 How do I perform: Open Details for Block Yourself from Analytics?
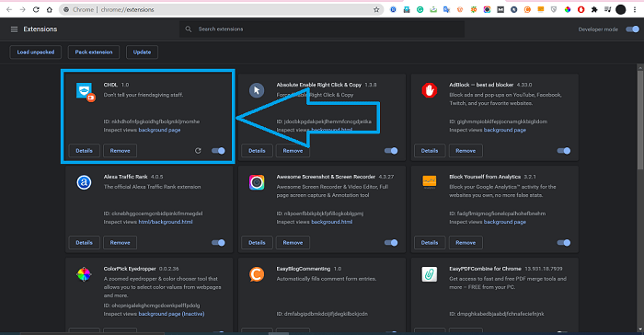tap(430, 243)
